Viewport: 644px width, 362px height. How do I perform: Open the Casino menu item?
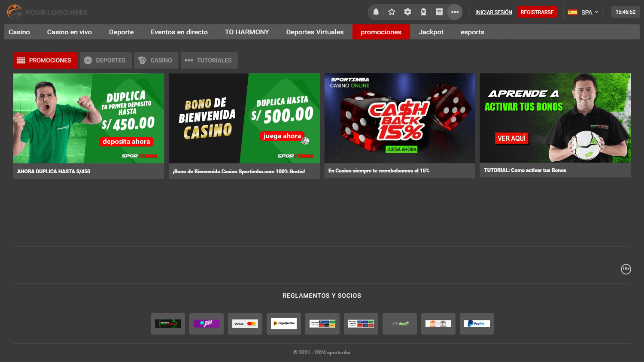click(19, 32)
